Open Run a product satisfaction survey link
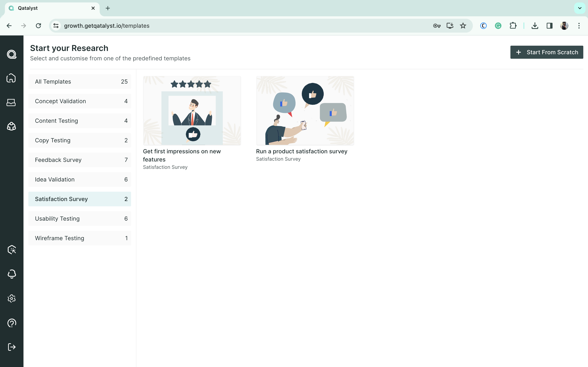The image size is (588, 367). [302, 151]
